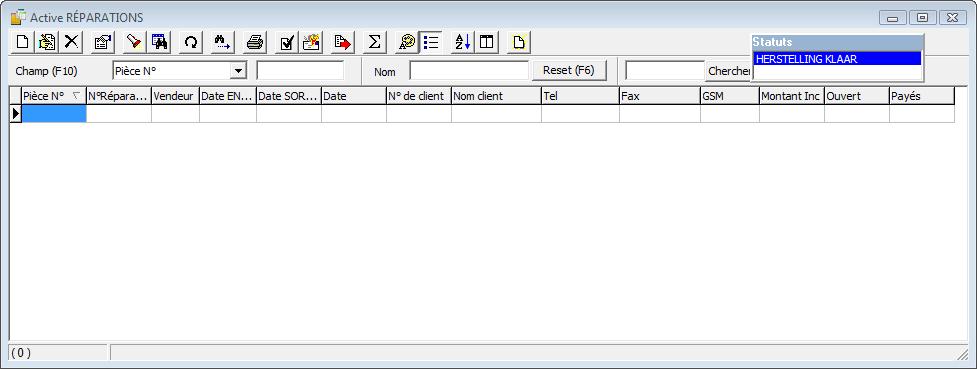Click the Fax column header
The width and height of the screenshot is (977, 369).
tap(659, 96)
